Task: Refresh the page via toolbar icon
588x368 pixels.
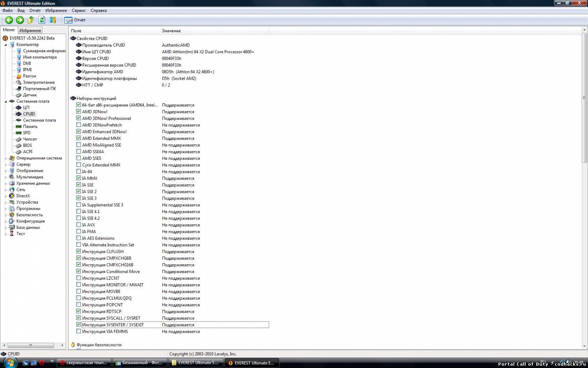Action: [x=42, y=20]
